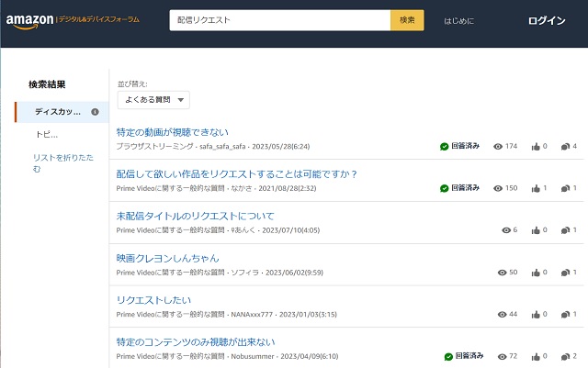The height and width of the screenshot is (368, 588).
Task: Click the views eye icon for 特定のコンテンツのみ視聴が出来ない
Action: (503, 357)
